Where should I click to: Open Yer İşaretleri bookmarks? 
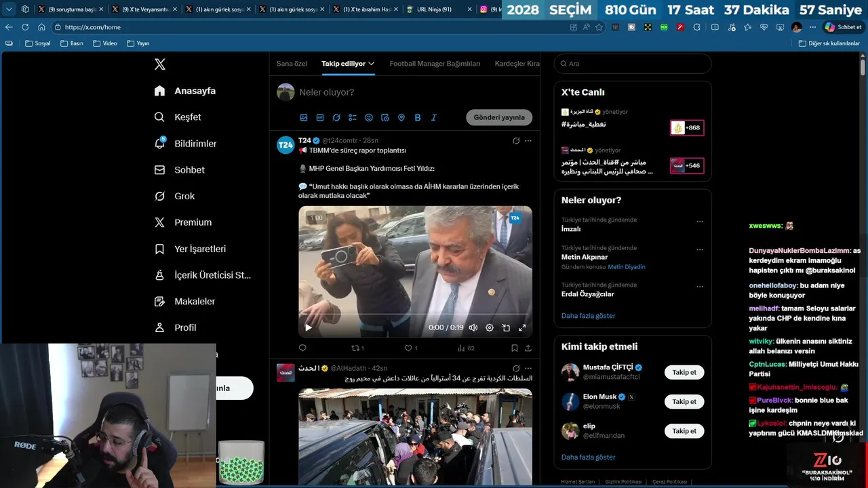(191, 249)
